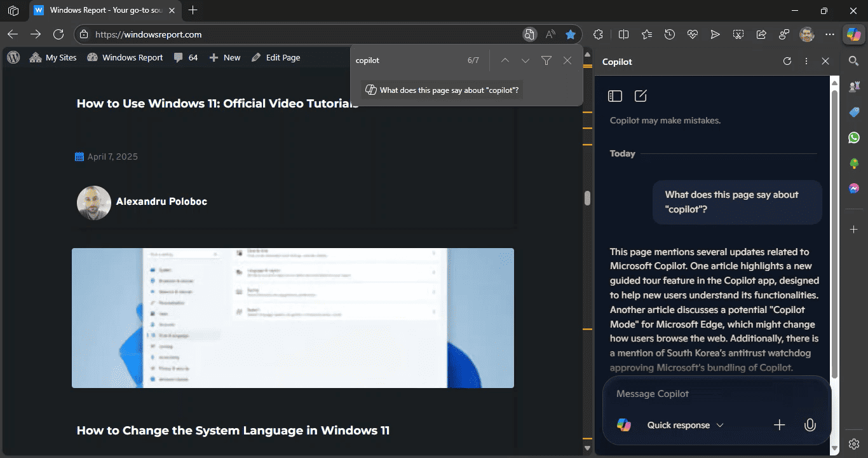Open the tab actions workspaces menu
The width and height of the screenshot is (868, 458).
(13, 11)
